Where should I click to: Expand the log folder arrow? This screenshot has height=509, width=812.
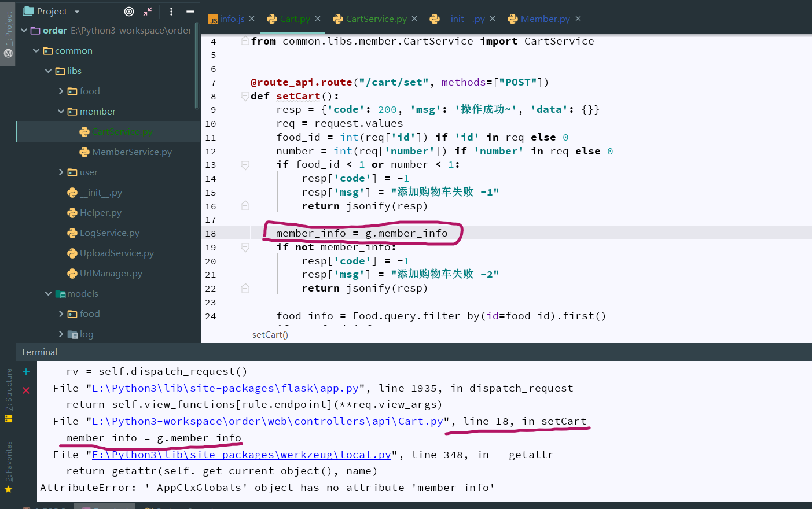point(61,334)
